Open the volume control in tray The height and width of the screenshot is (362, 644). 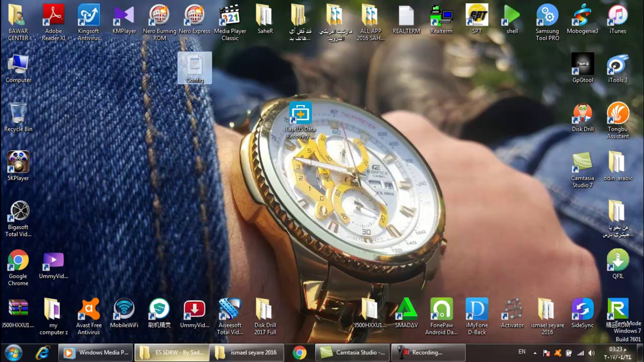592,353
